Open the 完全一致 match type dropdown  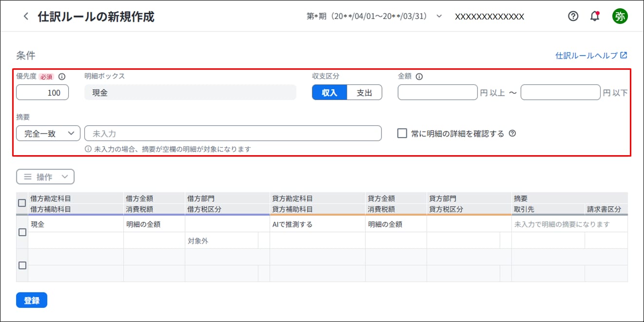(48, 133)
